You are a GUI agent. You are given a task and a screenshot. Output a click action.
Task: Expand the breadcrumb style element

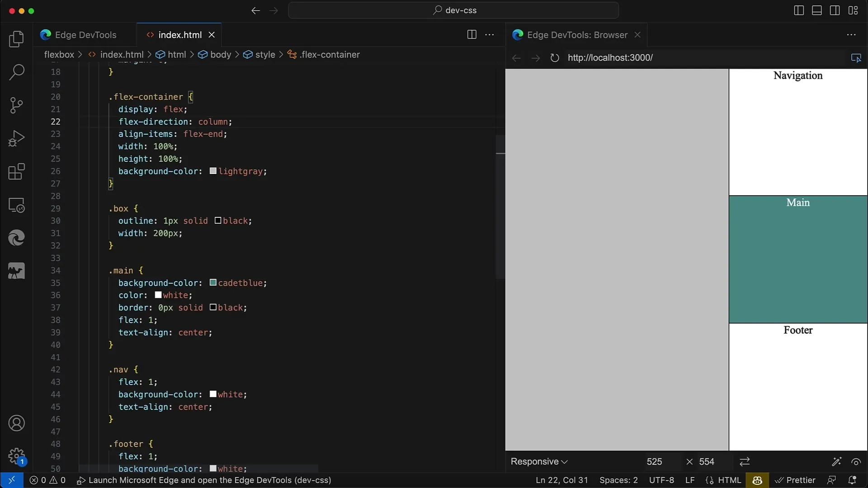pos(264,54)
